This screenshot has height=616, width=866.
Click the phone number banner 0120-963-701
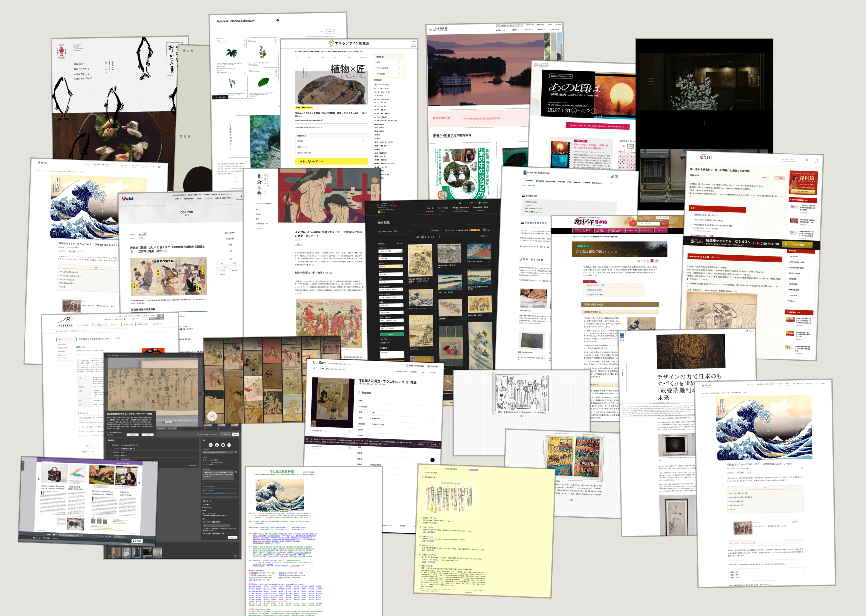pos(767,244)
